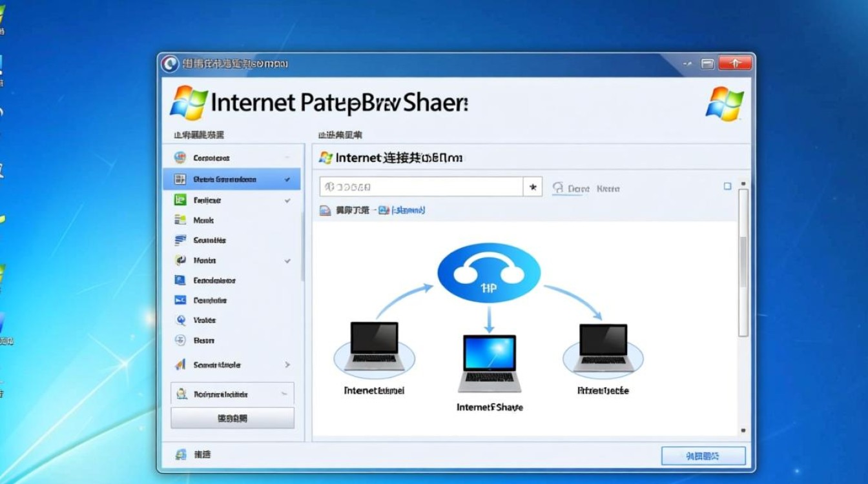Toggle the checkmark on the highlighted sidebar row

click(287, 179)
